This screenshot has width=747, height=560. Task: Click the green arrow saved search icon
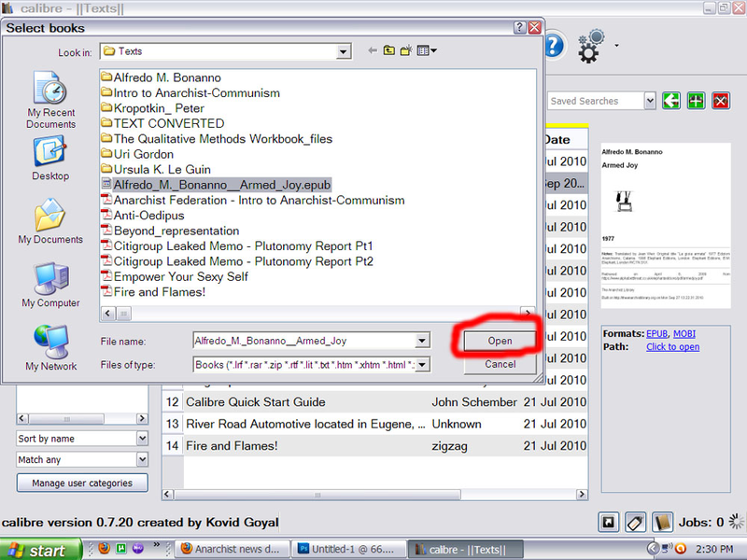670,101
